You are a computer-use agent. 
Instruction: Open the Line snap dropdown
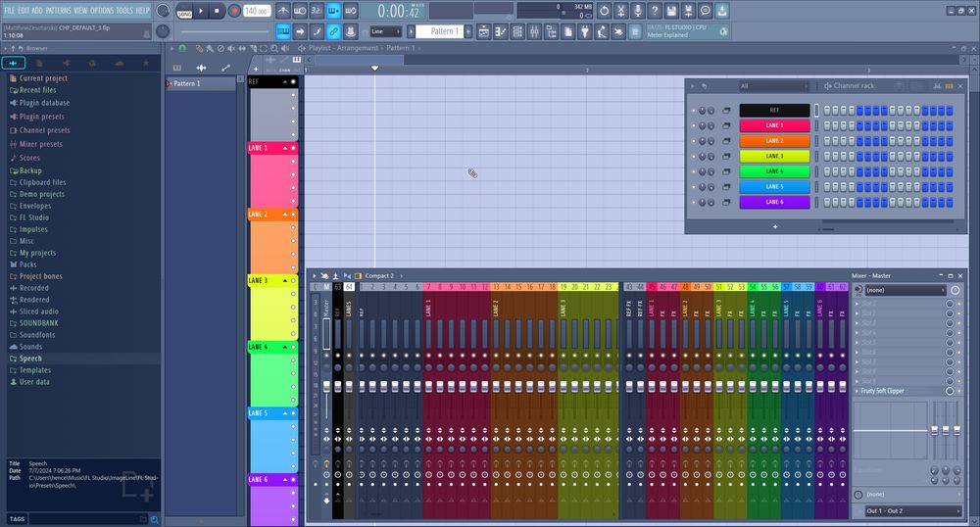(385, 31)
